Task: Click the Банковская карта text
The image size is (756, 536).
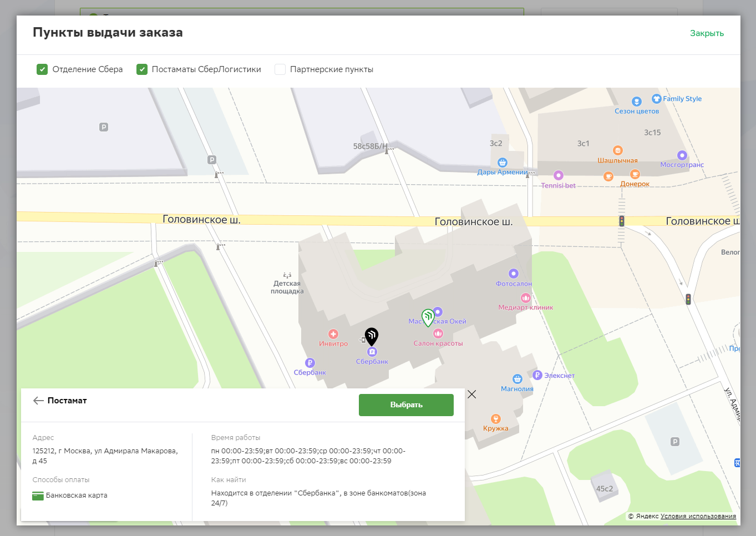Action: click(77, 495)
